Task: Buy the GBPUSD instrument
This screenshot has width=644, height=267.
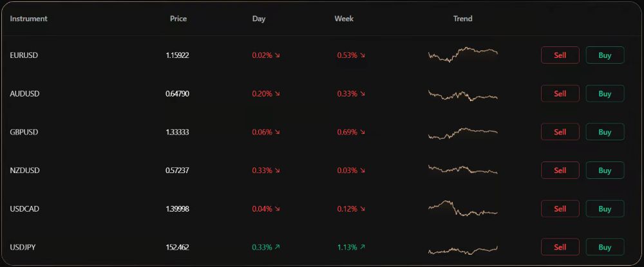Action: tap(605, 133)
